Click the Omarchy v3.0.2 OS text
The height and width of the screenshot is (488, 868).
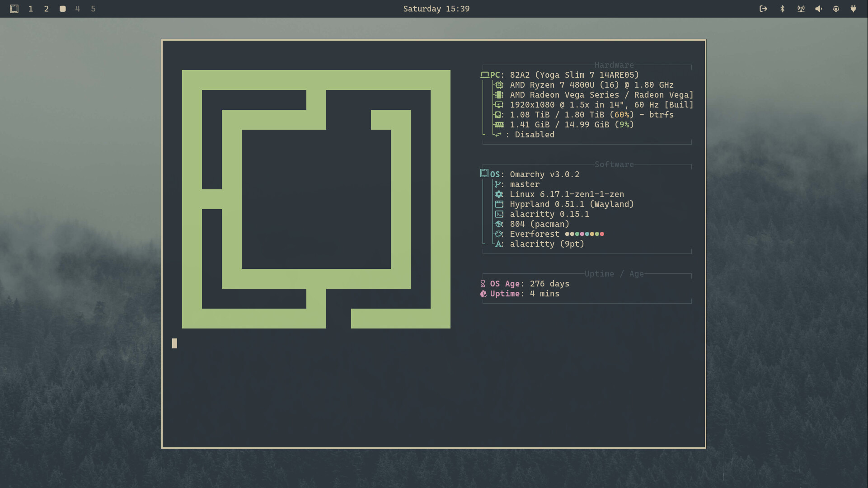pyautogui.click(x=544, y=174)
